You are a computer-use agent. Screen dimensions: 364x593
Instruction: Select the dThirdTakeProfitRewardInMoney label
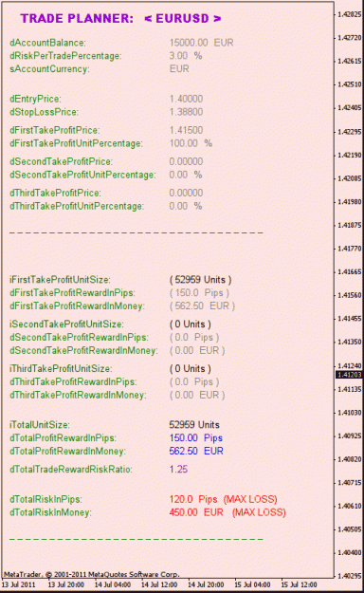tap(78, 396)
